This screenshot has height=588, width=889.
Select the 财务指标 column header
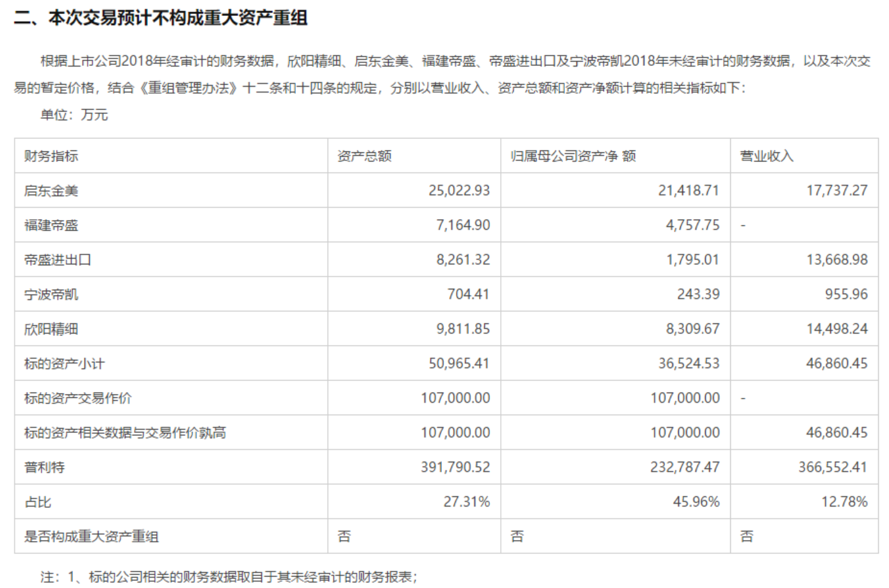[x=51, y=156]
